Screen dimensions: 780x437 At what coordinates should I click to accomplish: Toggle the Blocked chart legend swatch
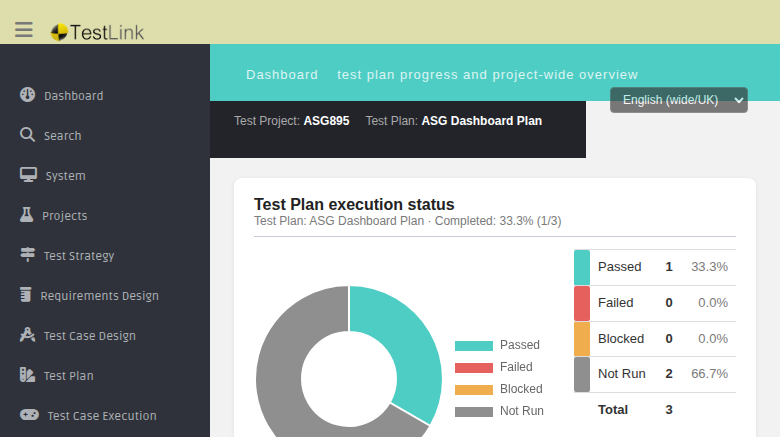[x=474, y=389]
